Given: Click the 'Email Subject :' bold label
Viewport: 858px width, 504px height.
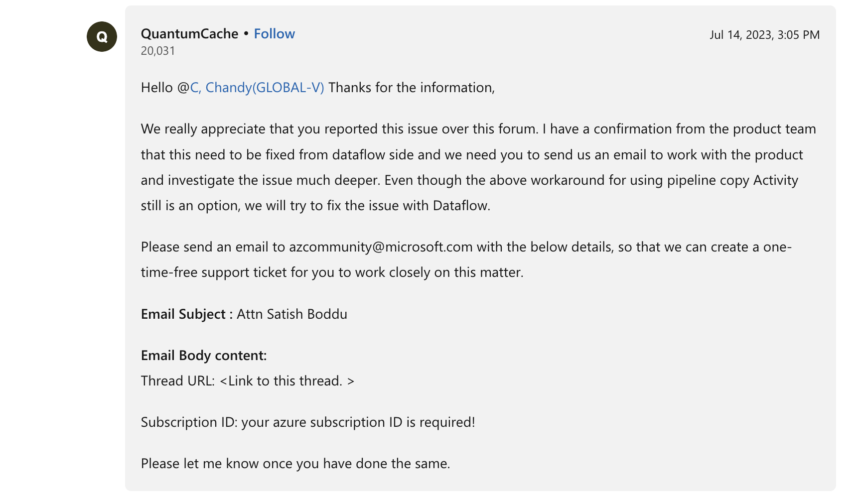Looking at the screenshot, I should pos(186,314).
